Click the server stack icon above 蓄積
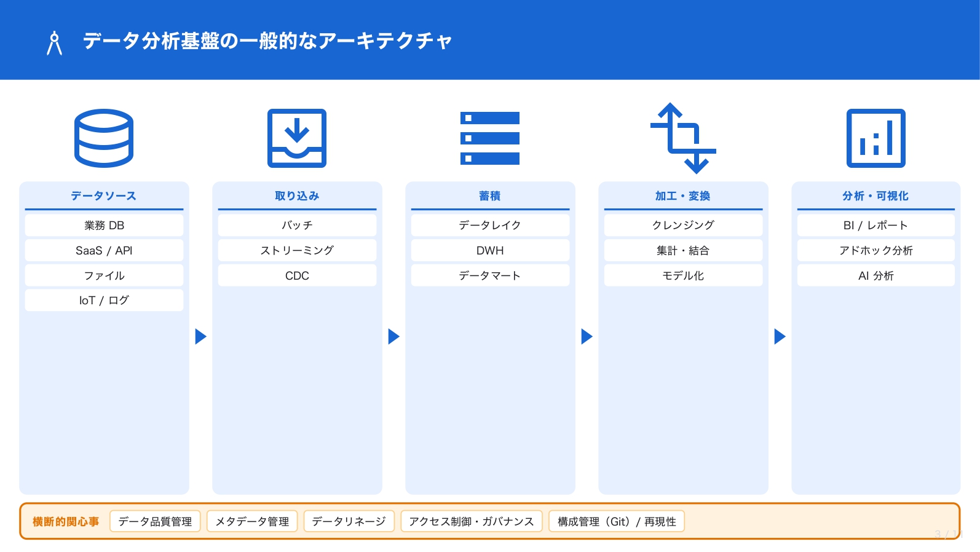The image size is (980, 552). point(490,138)
